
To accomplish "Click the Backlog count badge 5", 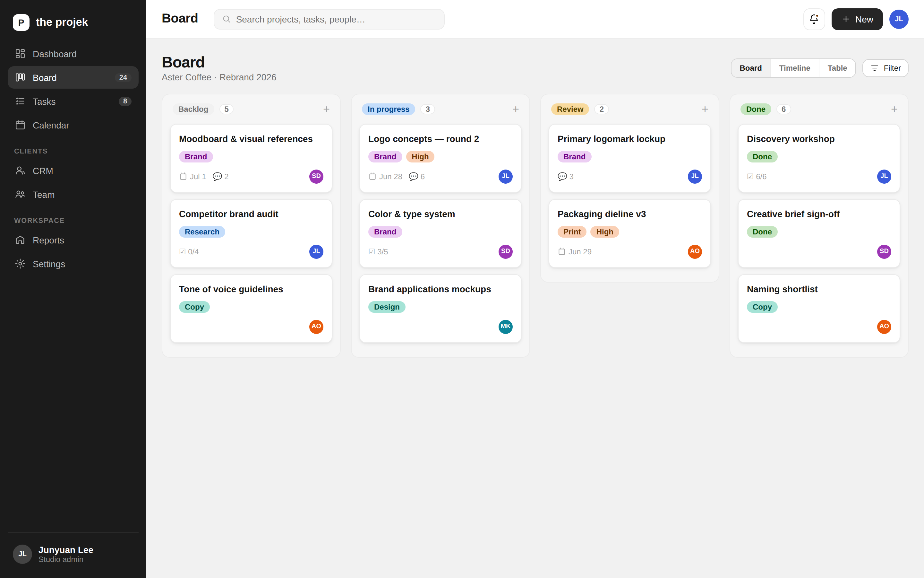I will (227, 109).
